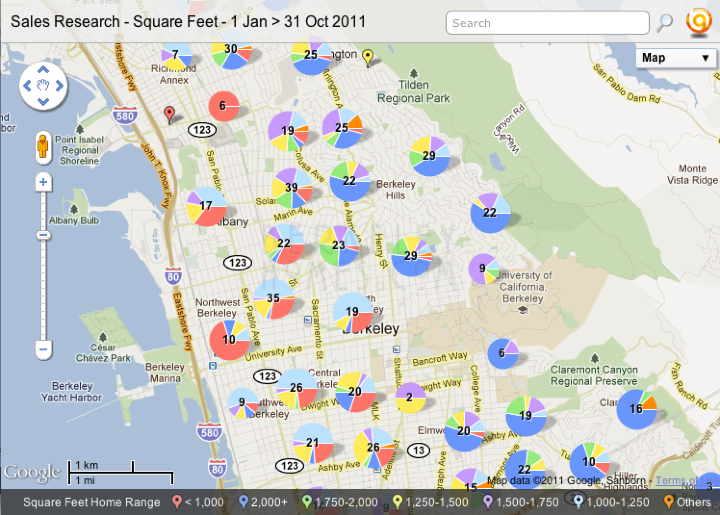Open the pie cluster labeled 35

274,299
